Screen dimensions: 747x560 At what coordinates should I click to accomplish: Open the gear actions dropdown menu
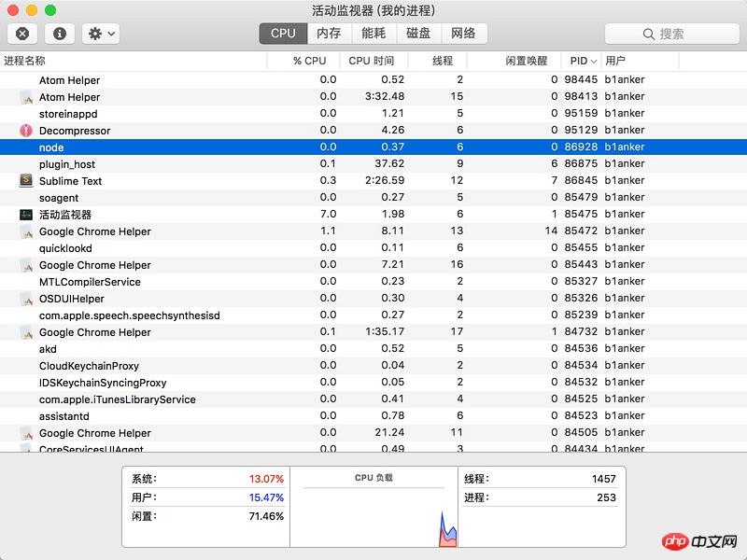click(101, 34)
